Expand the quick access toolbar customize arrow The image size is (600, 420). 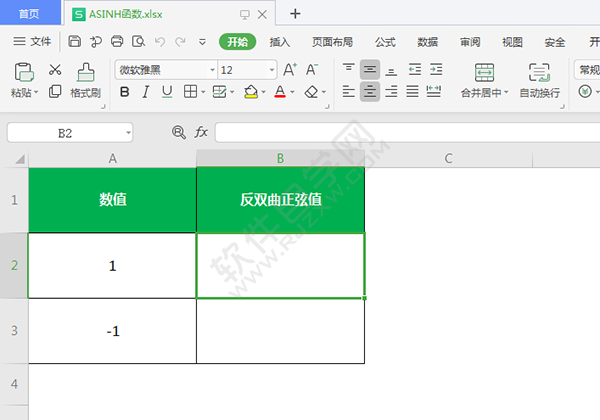click(x=202, y=42)
